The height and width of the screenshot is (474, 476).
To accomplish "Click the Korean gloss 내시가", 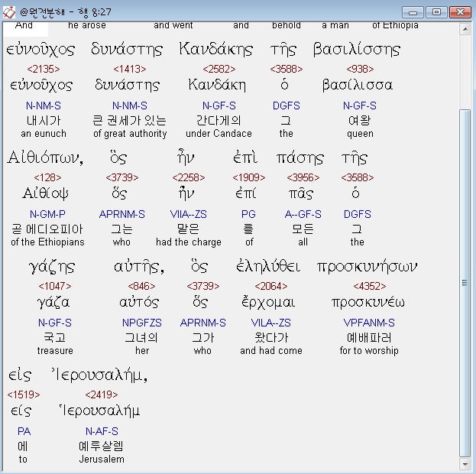I will [44, 121].
